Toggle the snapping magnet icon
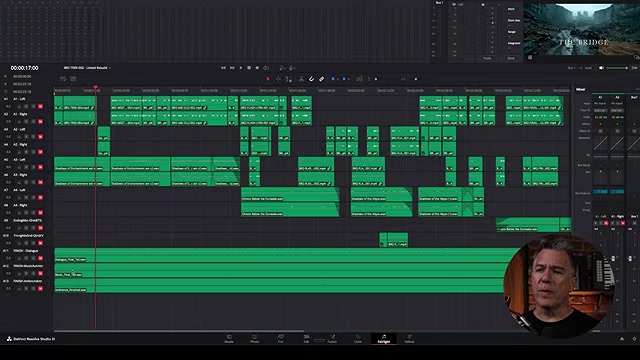Screen dimensions: 640x360 (311, 79)
